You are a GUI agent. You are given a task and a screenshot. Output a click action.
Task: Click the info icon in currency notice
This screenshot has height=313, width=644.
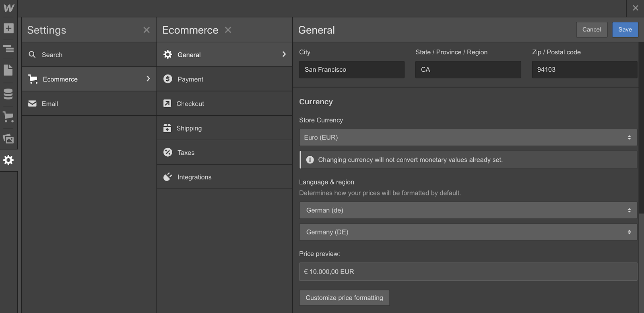[310, 160]
